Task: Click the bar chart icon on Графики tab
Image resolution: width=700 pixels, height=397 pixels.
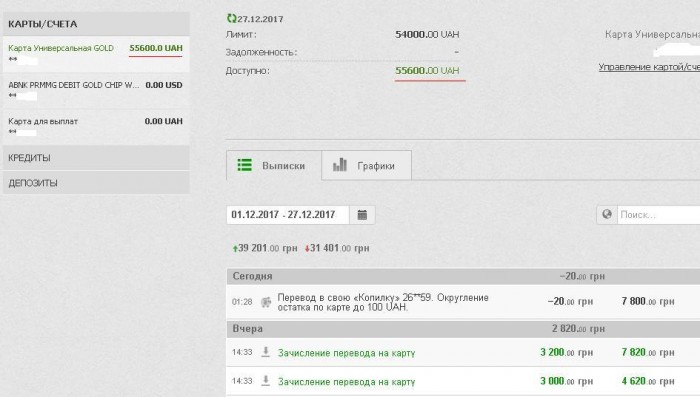Action: [339, 165]
